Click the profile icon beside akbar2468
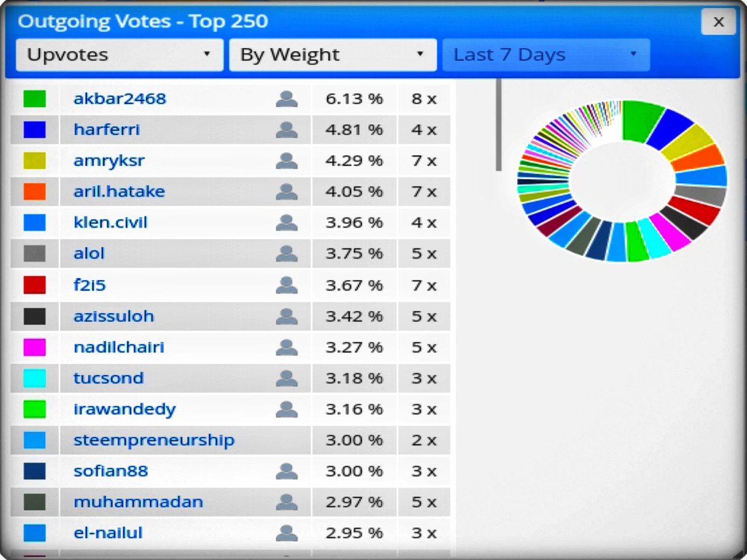747x560 pixels. (x=287, y=99)
